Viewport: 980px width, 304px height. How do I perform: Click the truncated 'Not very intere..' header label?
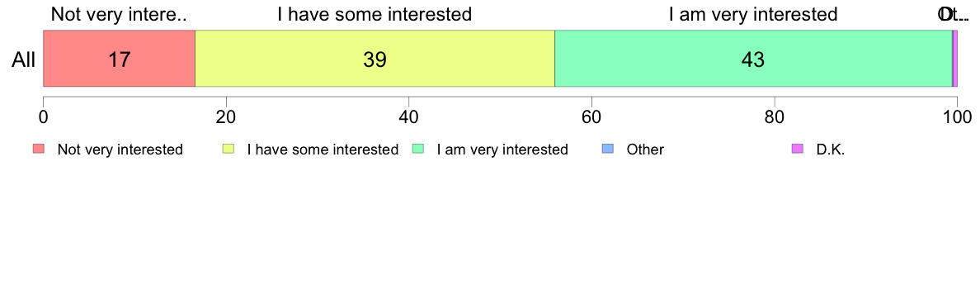coord(119,14)
